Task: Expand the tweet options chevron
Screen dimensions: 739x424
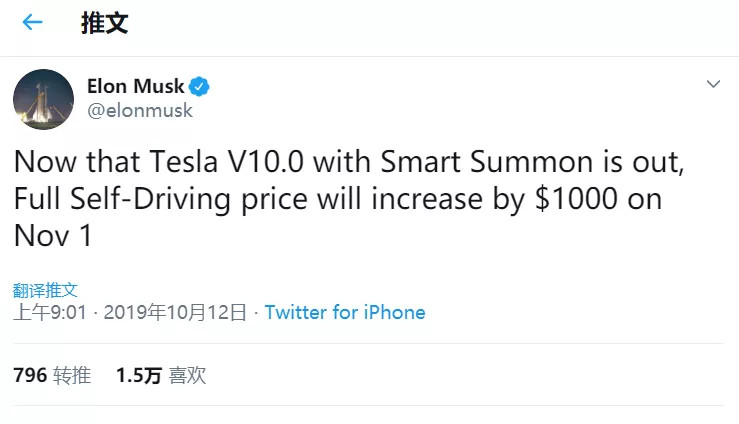Action: pos(713,85)
